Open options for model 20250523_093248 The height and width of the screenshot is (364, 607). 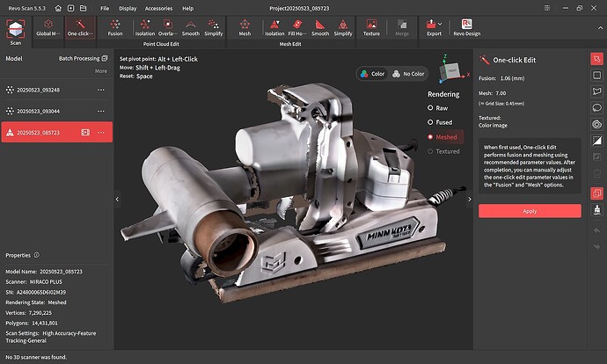coord(101,90)
